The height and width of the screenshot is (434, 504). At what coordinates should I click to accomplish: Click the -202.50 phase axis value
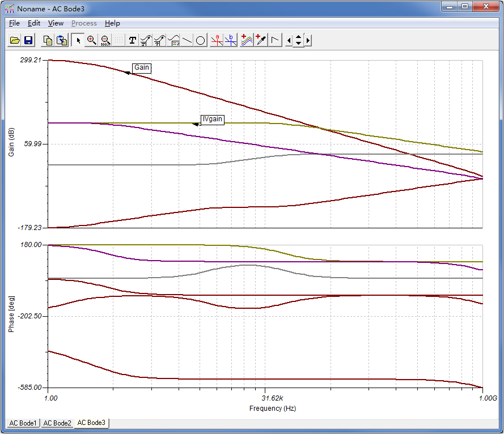(29, 316)
